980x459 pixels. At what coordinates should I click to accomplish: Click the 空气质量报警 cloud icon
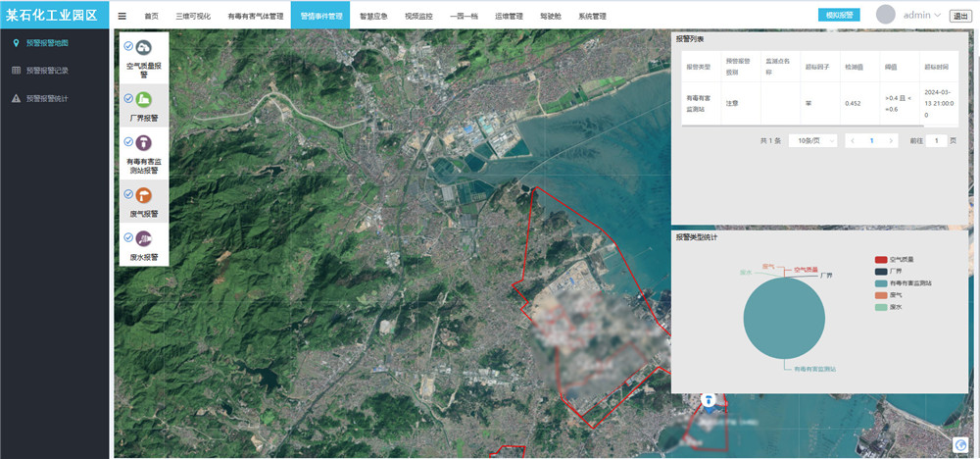click(x=144, y=48)
